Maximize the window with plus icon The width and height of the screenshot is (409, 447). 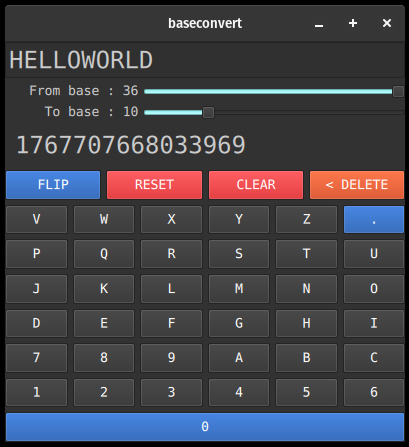(353, 23)
